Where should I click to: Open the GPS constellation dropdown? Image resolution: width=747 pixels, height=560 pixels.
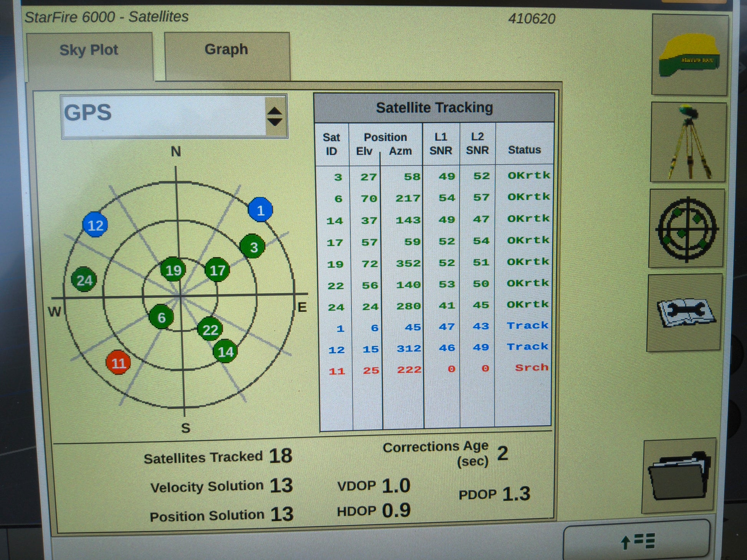pos(164,115)
